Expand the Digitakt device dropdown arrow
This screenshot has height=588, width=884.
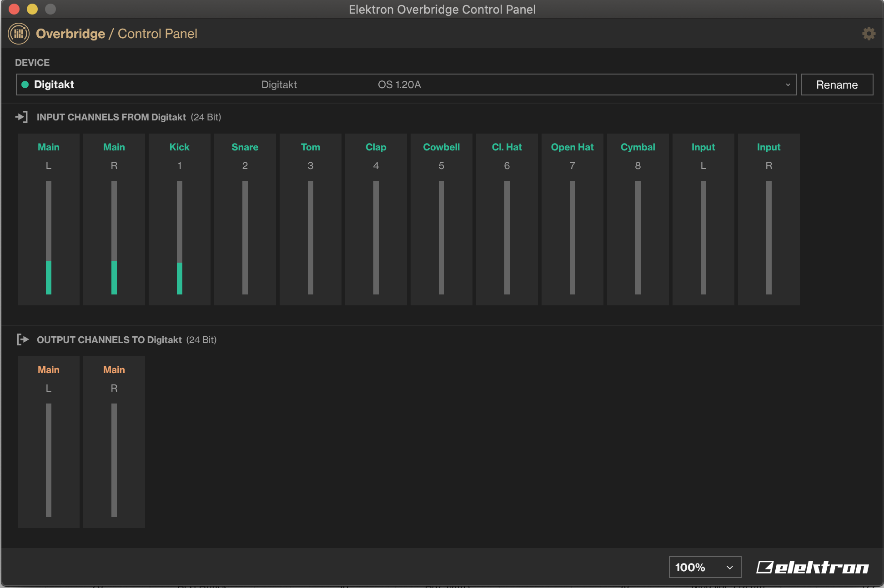point(788,85)
